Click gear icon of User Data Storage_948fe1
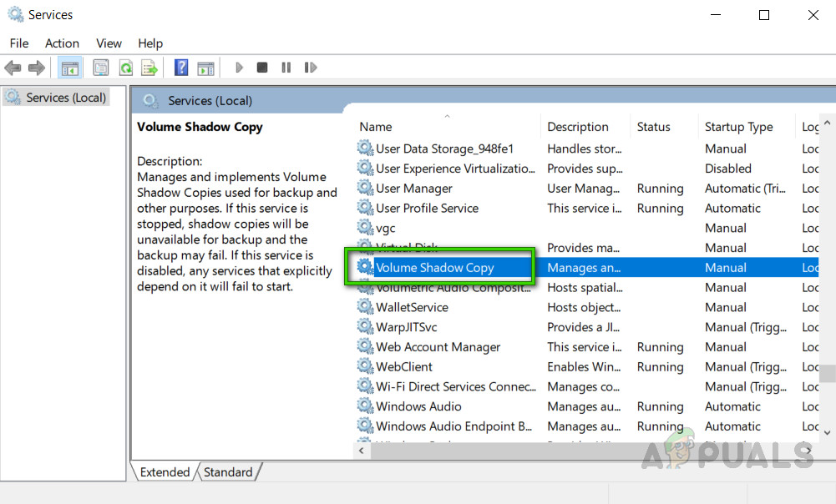 click(x=365, y=148)
